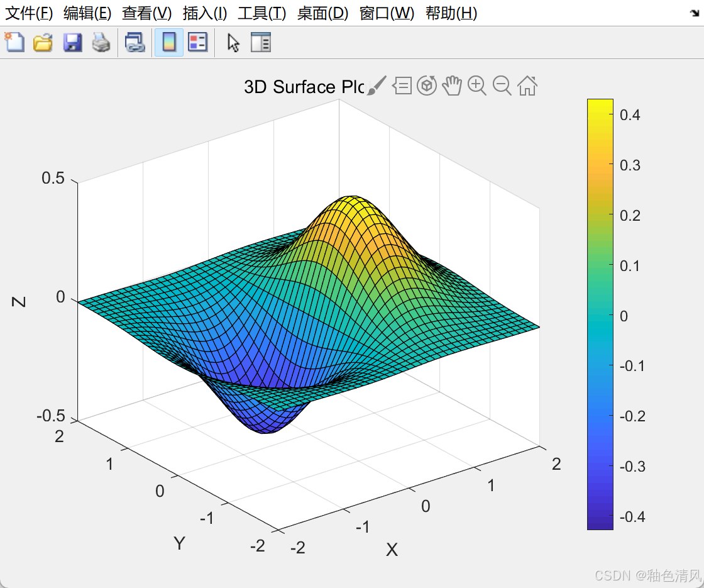704x588 pixels.
Task: Click the -0.4 colorbar tick label
Action: coord(632,516)
